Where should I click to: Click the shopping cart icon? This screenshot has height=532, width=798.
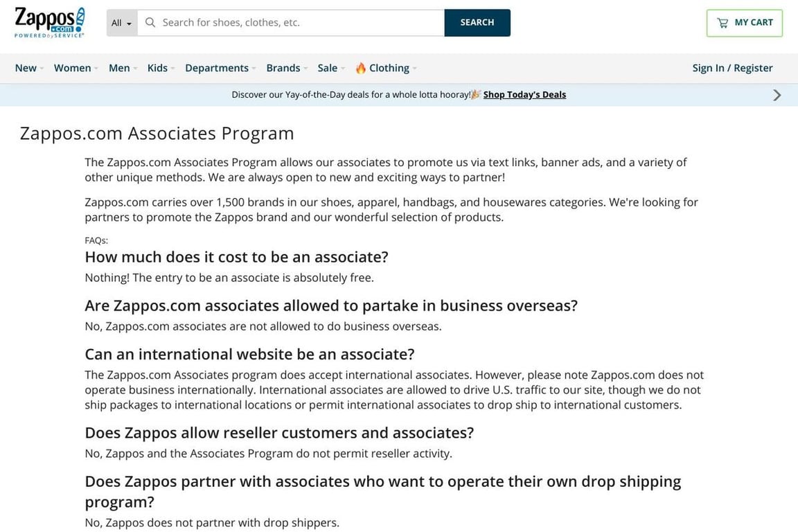click(722, 23)
